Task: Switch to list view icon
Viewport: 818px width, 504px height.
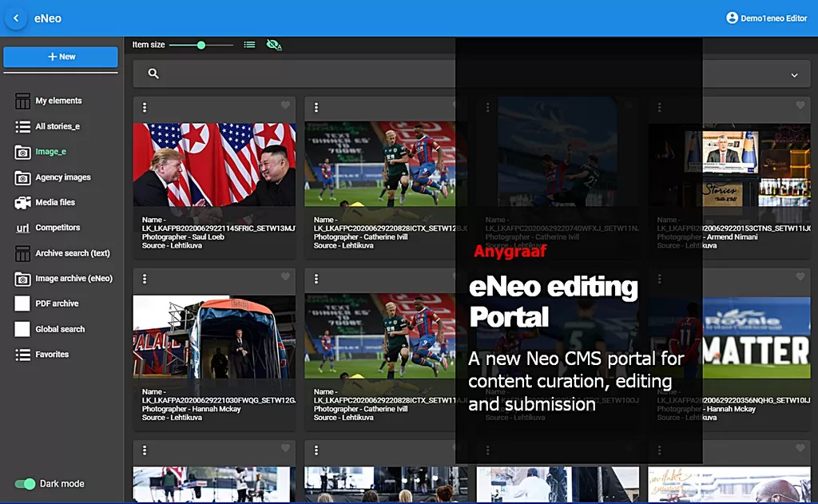Action: (x=249, y=45)
